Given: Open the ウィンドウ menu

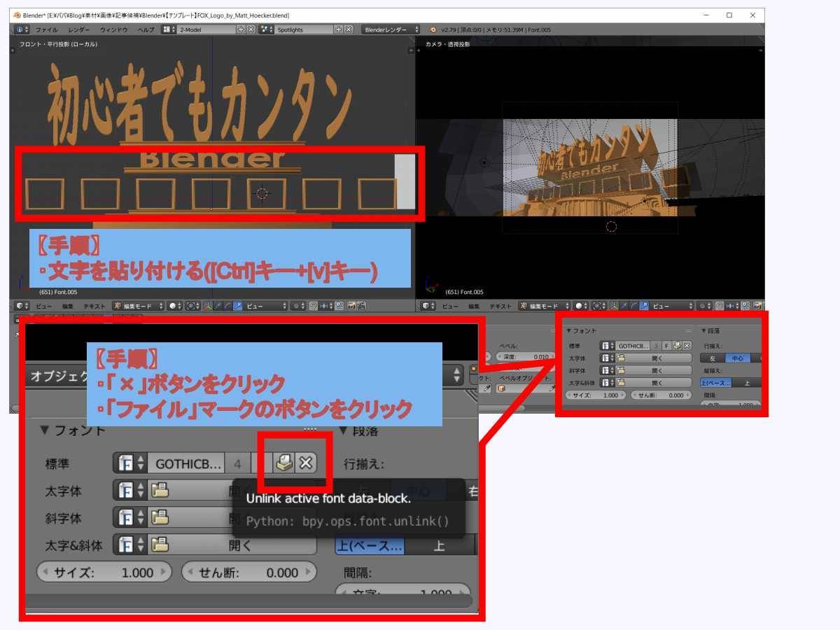Looking at the screenshot, I should coord(114,29).
